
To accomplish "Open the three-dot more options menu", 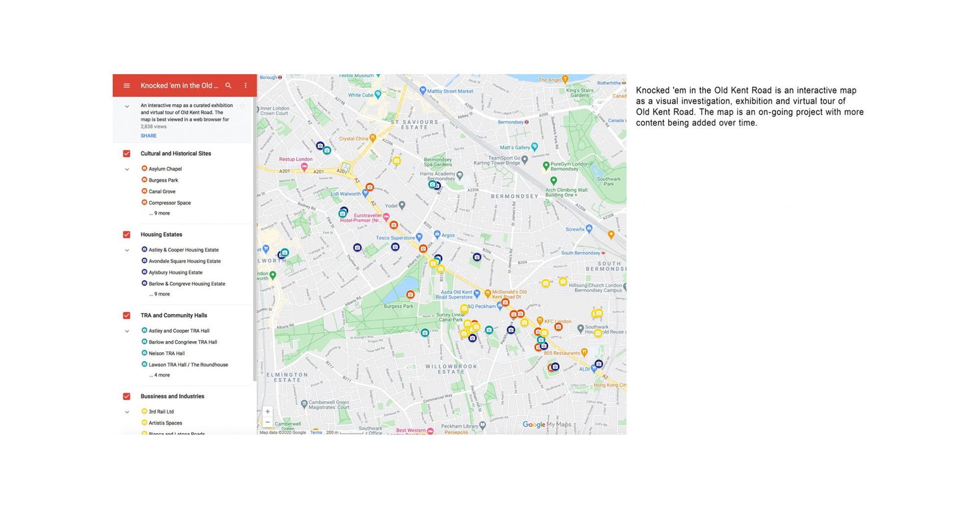I will [245, 86].
